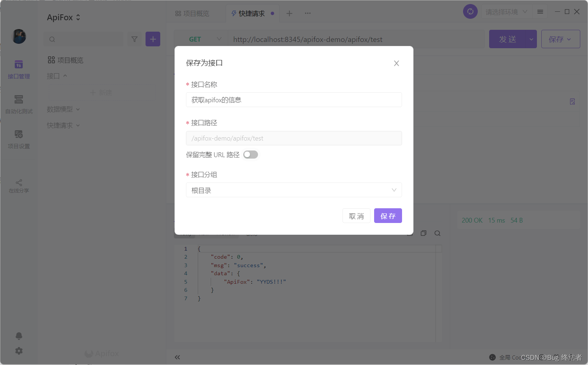This screenshot has width=588, height=365.
Task: Search the response with magnifier icon
Action: tap(437, 233)
